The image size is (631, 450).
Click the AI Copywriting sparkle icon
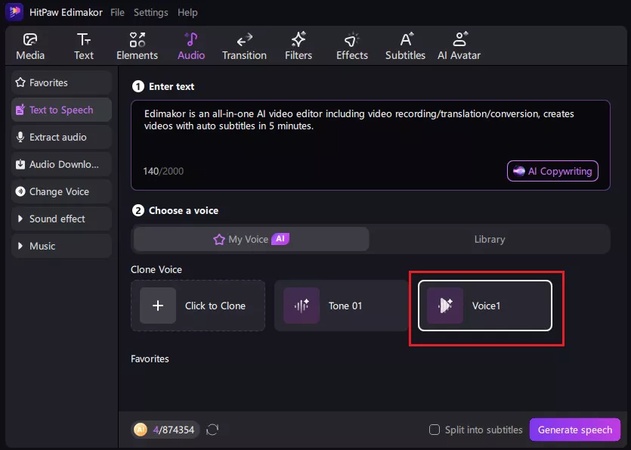(519, 171)
